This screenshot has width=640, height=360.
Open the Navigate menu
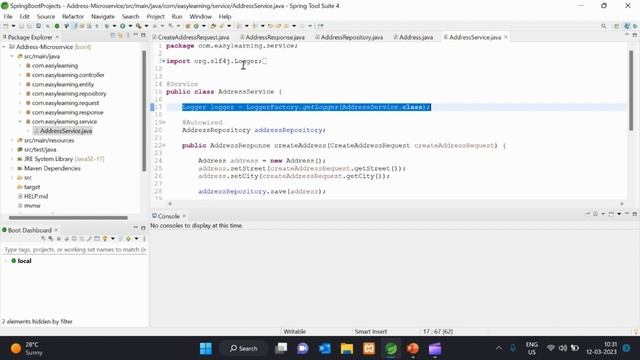click(x=103, y=16)
